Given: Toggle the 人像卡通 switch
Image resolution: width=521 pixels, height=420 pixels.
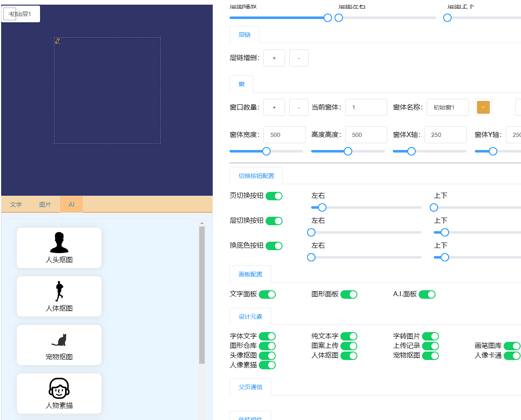Looking at the screenshot, I should coord(512,356).
